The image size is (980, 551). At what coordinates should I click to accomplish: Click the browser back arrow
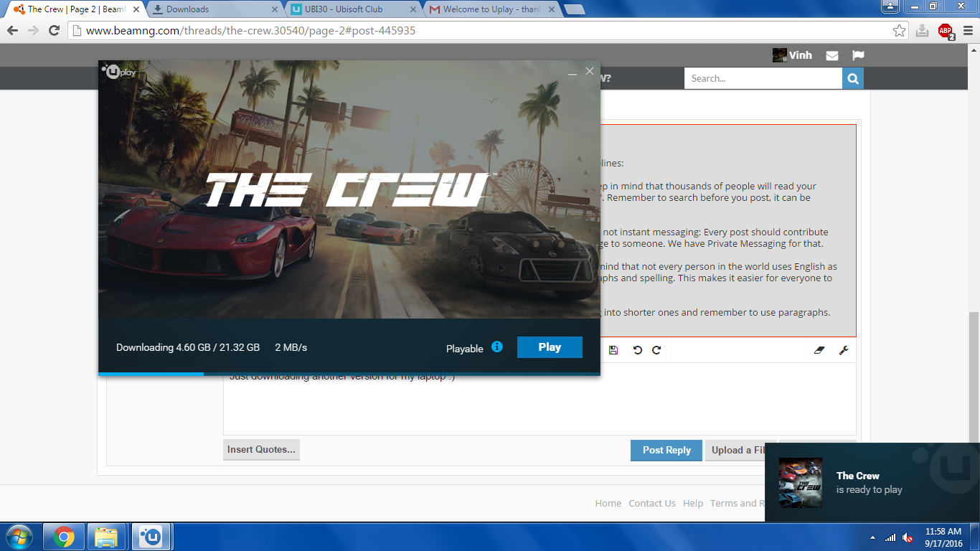coord(12,31)
